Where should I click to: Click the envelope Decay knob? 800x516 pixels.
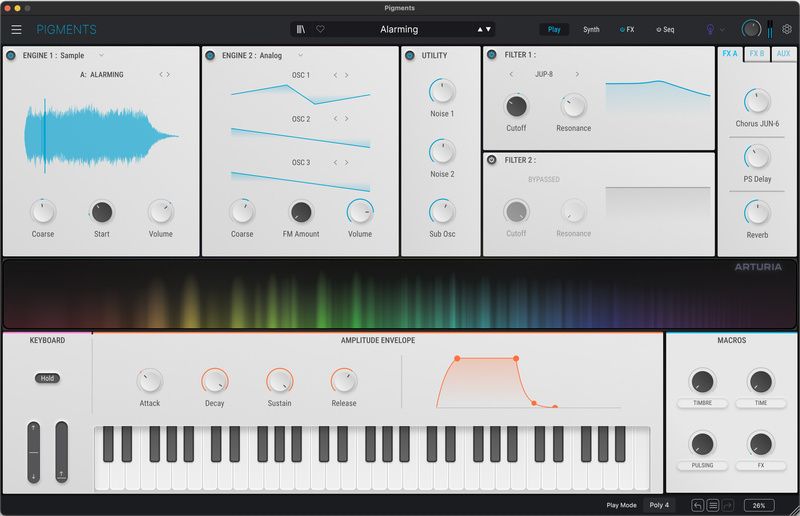point(214,381)
